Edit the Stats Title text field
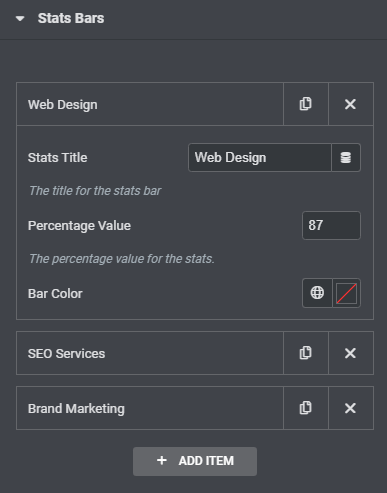The height and width of the screenshot is (493, 387). 260,158
